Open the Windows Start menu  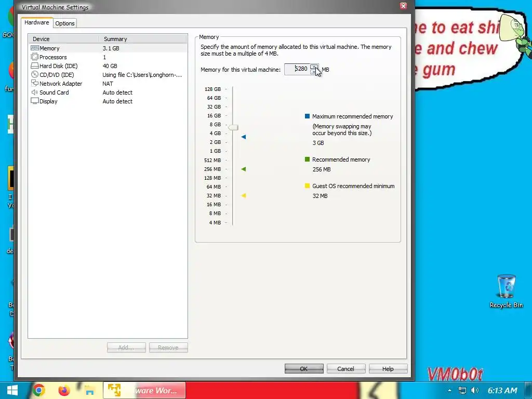[12, 390]
